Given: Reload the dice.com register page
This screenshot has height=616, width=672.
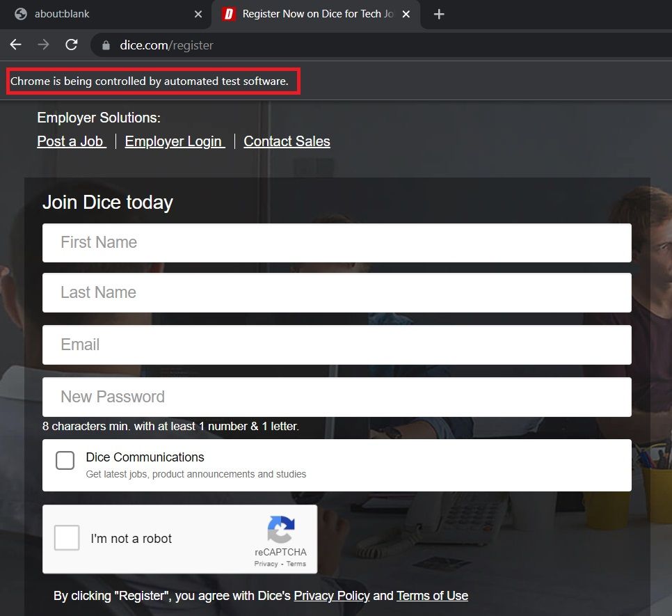Looking at the screenshot, I should (71, 45).
